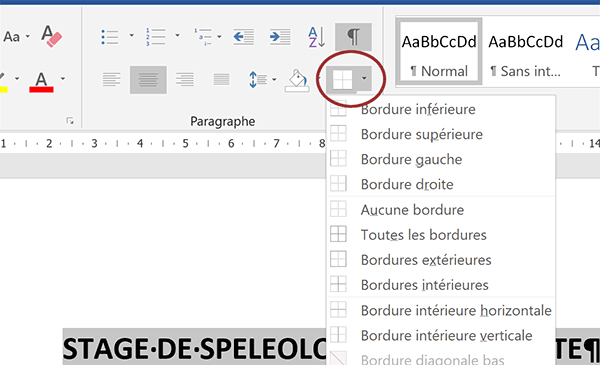Decrease paragraph indent
The height and width of the screenshot is (365, 600).
pos(243,37)
